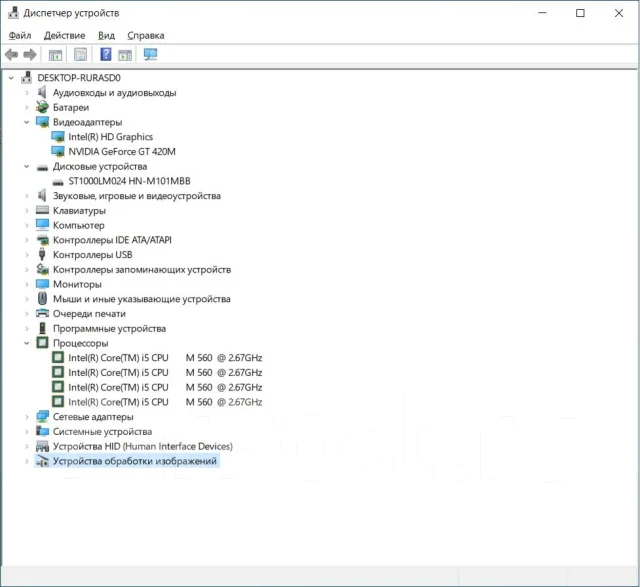Click the mouse icon for Мыши devices
The width and height of the screenshot is (640, 587).
tap(42, 298)
